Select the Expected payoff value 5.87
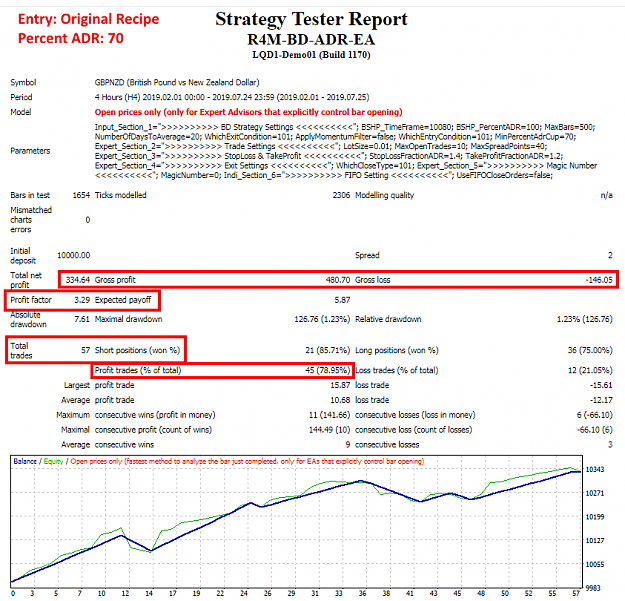Viewport: 625px width, 601px height. (342, 300)
